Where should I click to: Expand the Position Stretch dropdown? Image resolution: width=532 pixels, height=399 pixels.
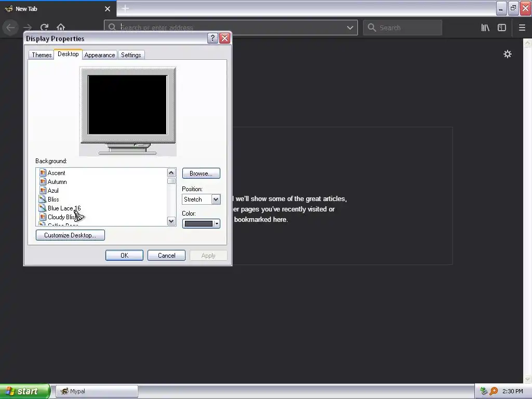click(216, 199)
